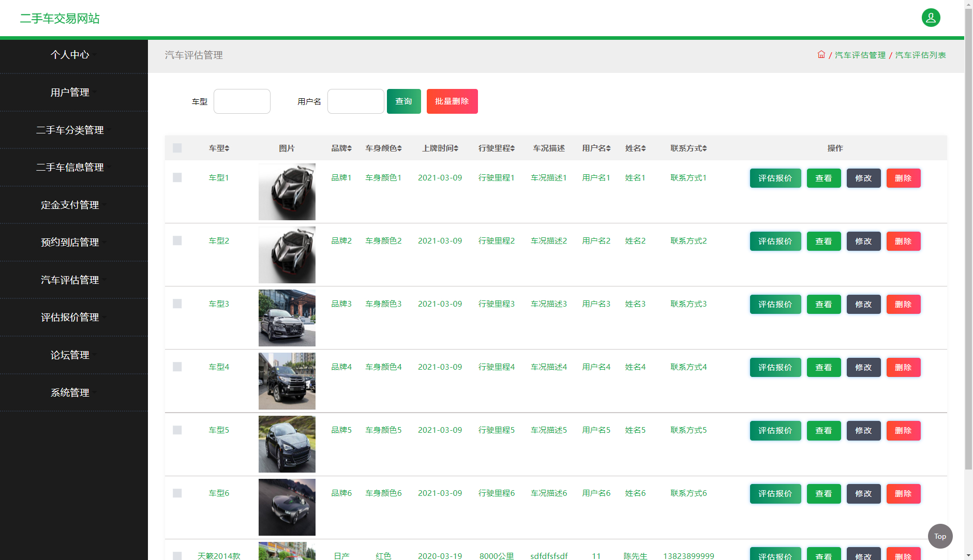Screen dimensions: 973x560
Task: Click the 联系方式5 cell text
Action: click(688, 430)
